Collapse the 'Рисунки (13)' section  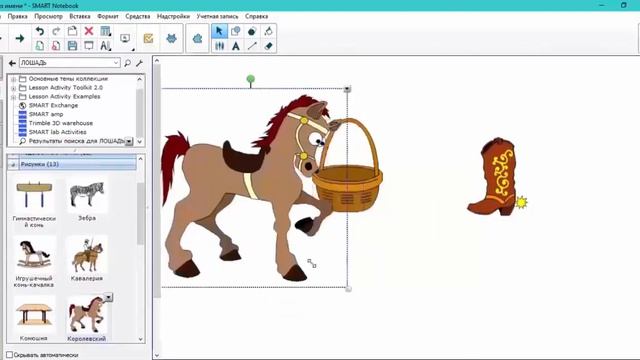[x=13, y=164]
